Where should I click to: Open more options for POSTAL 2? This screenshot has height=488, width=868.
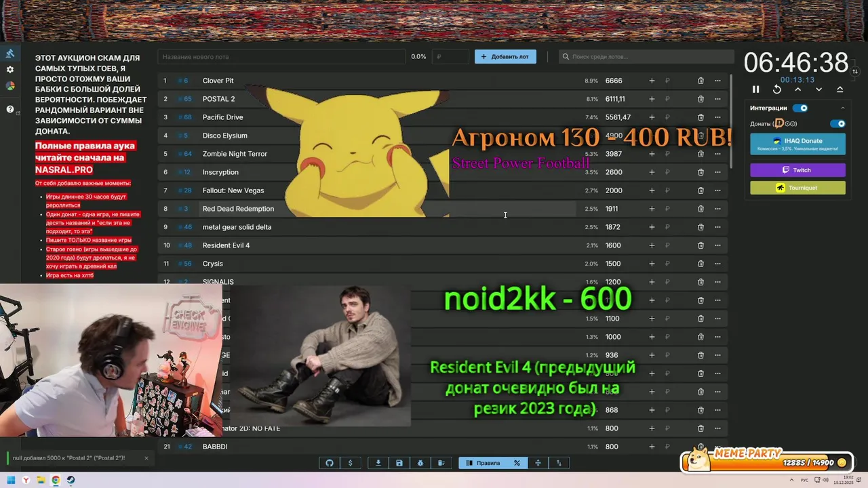717,99
